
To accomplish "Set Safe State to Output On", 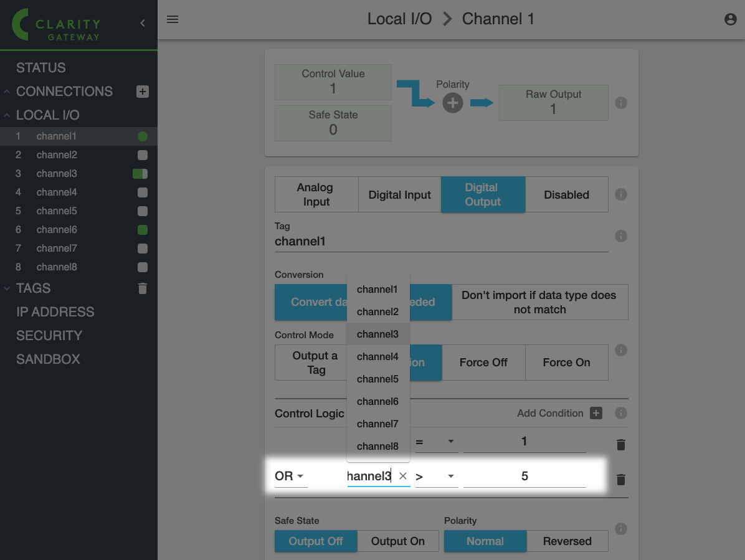I will click(397, 541).
